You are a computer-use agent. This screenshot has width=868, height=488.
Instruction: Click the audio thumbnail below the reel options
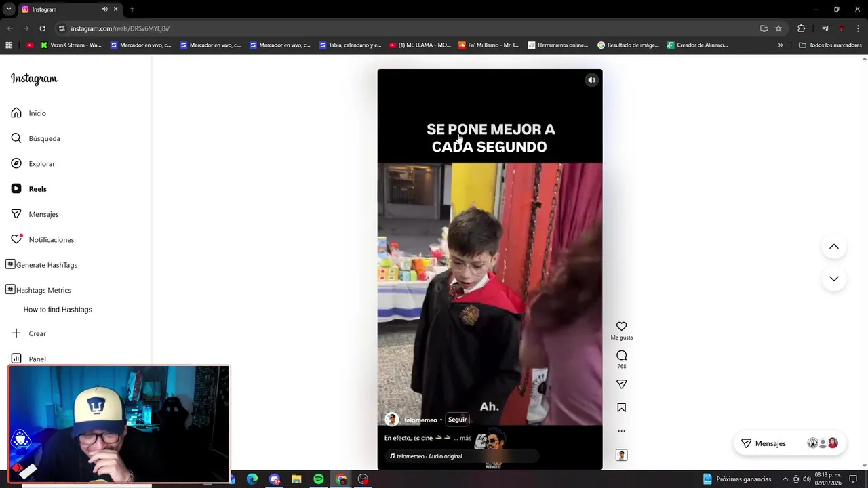(621, 455)
